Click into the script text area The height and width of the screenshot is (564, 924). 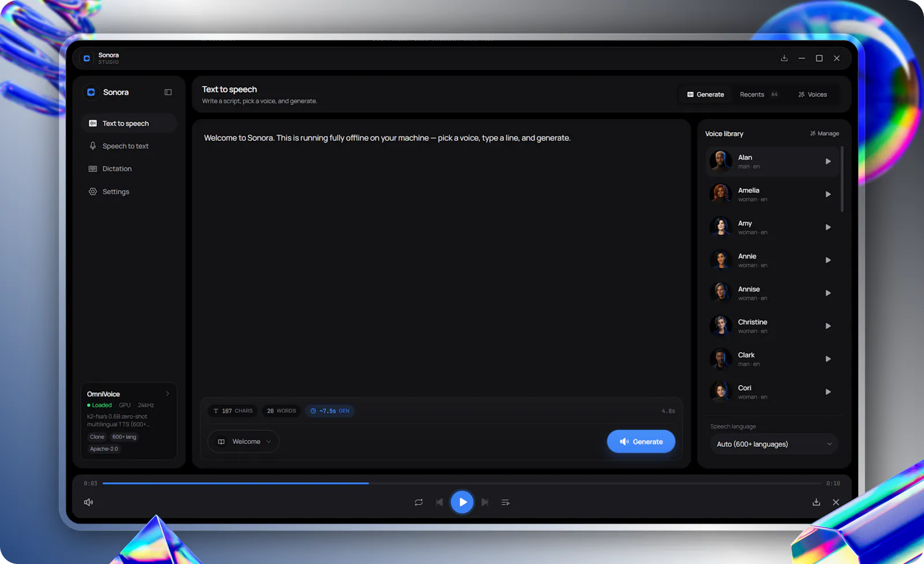(x=441, y=260)
